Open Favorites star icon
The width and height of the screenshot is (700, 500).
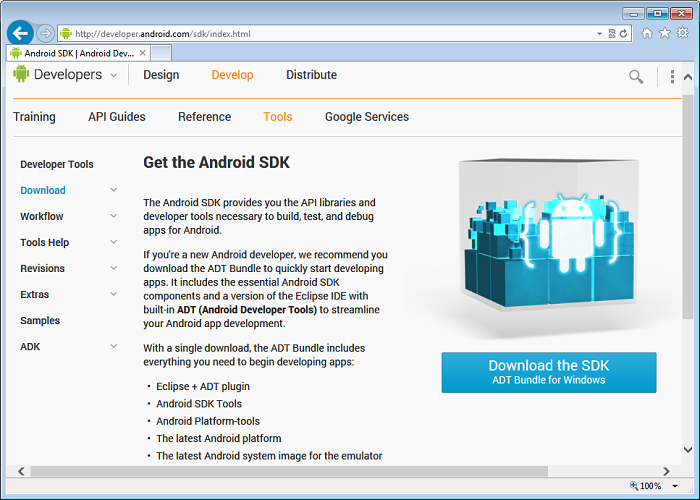point(665,33)
